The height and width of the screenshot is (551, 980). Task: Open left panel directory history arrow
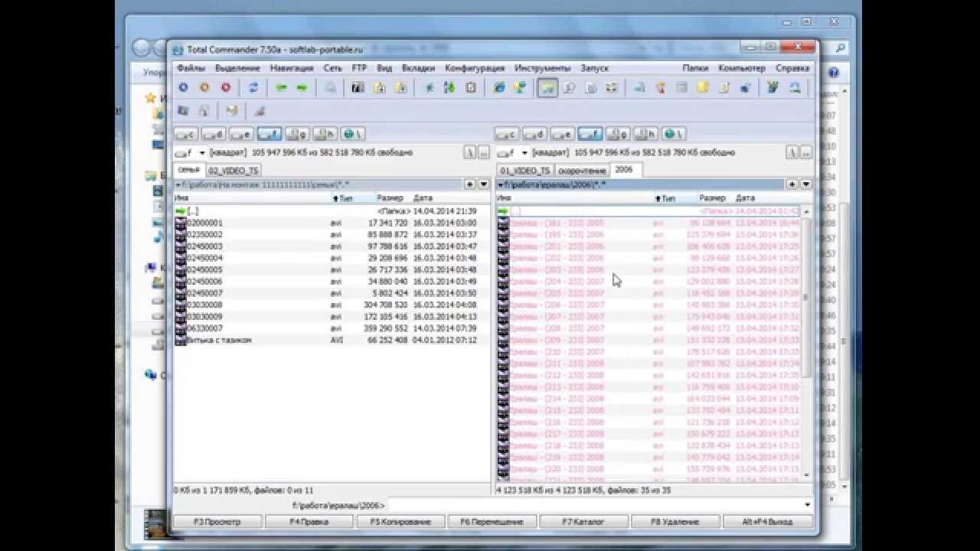click(x=483, y=184)
